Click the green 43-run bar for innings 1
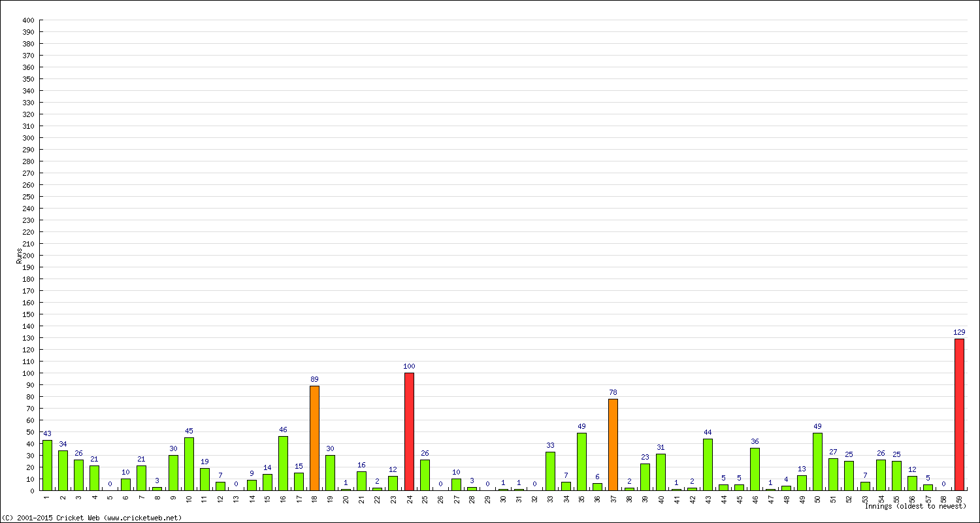The height and width of the screenshot is (523, 980). click(x=47, y=465)
